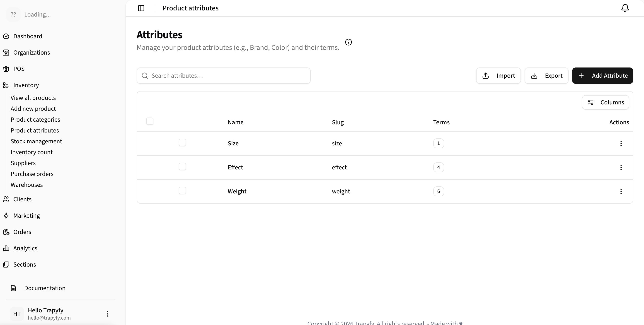644x325 pixels.
Task: Click the slug text weight
Action: point(341,191)
